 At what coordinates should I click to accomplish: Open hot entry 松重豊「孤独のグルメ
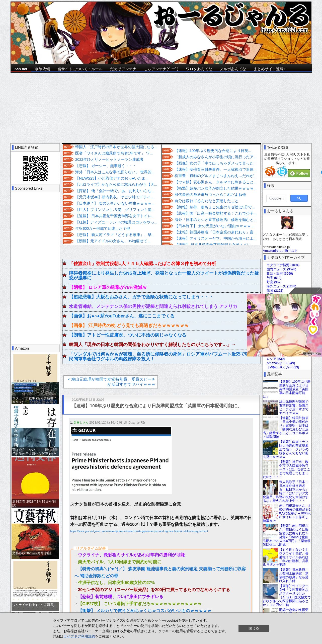(215, 176)
